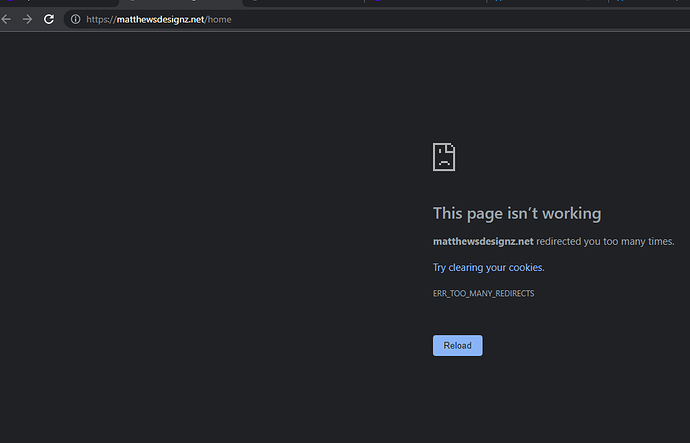This screenshot has height=443, width=690.
Task: Select the active second browser tab
Action: coord(180,3)
